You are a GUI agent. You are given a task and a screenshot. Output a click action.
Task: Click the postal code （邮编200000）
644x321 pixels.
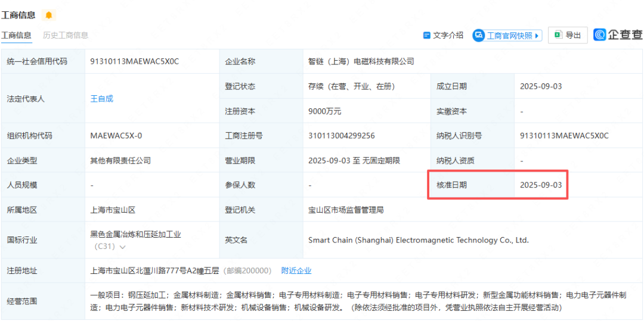pos(247,270)
